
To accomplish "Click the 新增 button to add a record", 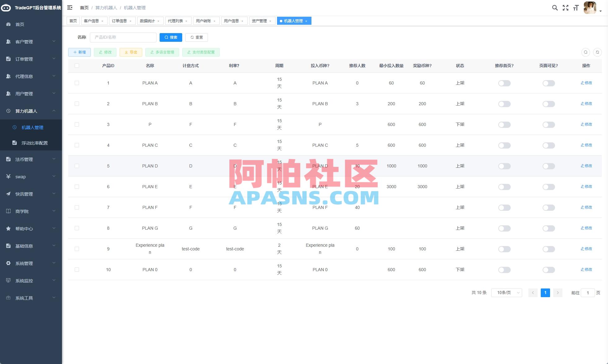I will tap(79, 52).
